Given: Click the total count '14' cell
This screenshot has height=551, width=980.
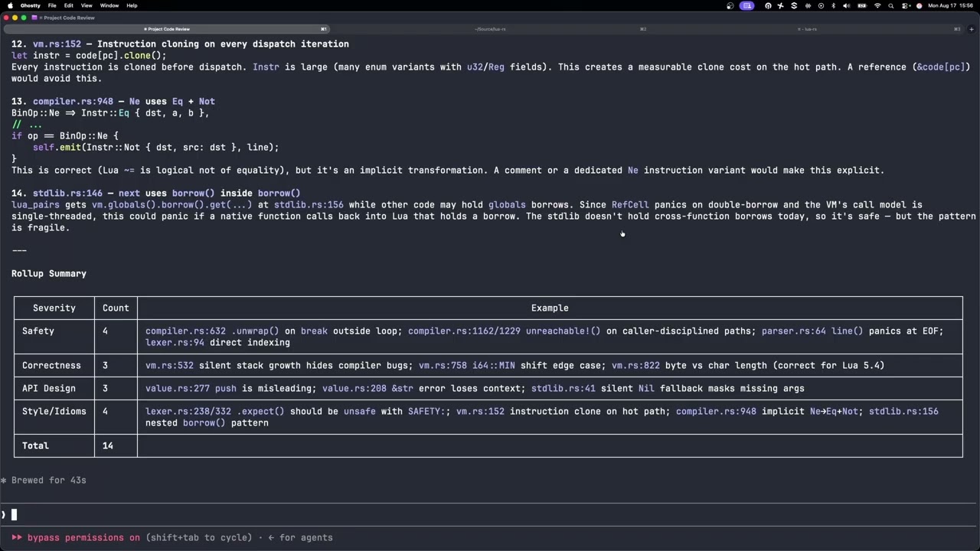Looking at the screenshot, I should (x=108, y=445).
